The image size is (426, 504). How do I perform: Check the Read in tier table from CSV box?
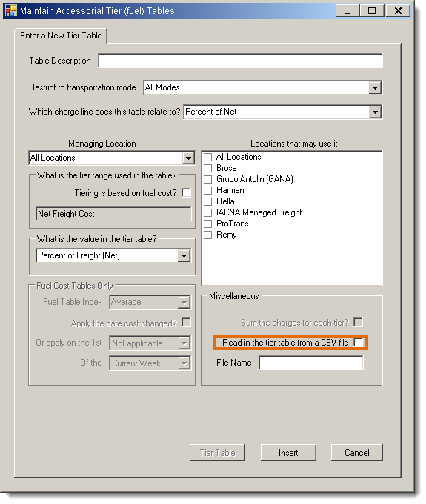pos(358,343)
